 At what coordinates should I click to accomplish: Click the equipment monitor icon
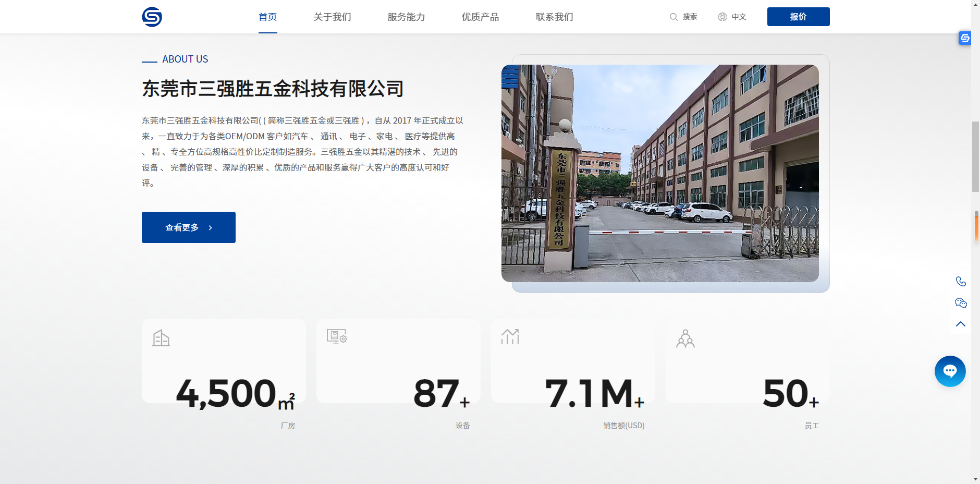[337, 336]
